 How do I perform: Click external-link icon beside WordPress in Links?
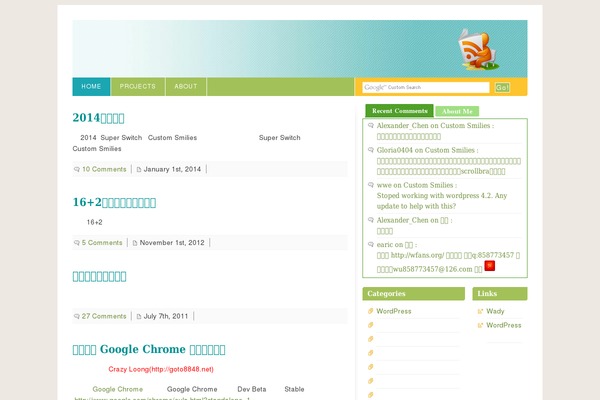(x=480, y=325)
